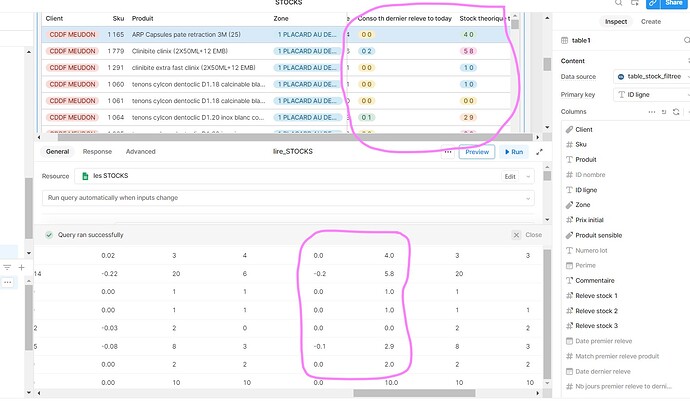
Task: Open the General query tab
Action: [x=57, y=151]
